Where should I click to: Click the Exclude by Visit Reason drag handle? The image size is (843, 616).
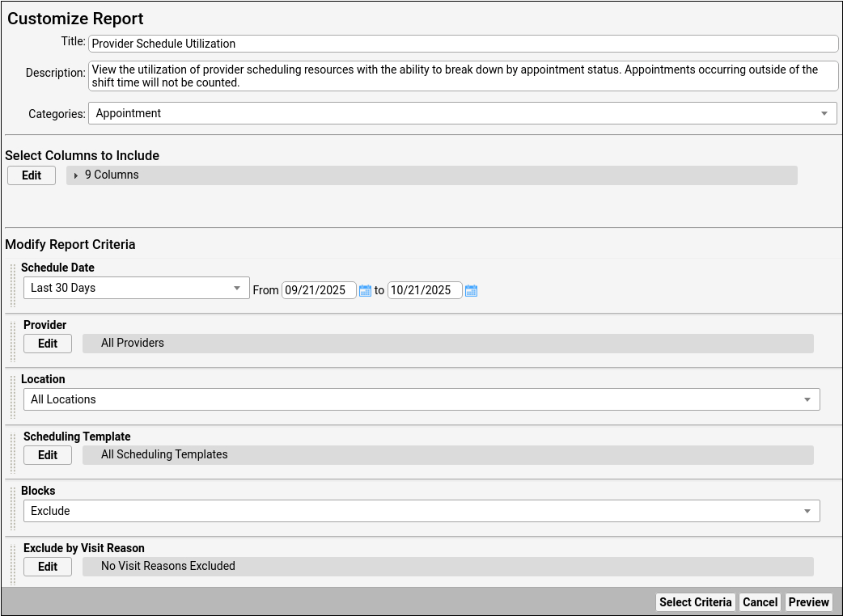(13, 563)
